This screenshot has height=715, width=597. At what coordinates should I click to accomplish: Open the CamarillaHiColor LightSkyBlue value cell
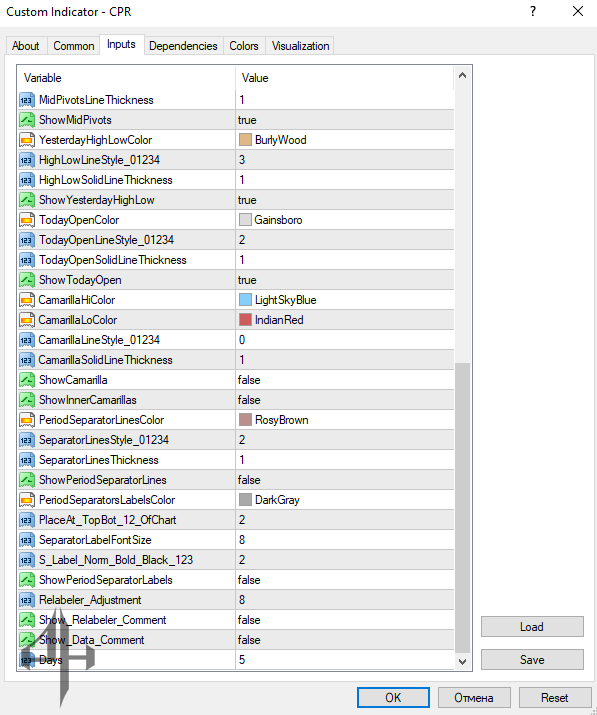pos(345,300)
